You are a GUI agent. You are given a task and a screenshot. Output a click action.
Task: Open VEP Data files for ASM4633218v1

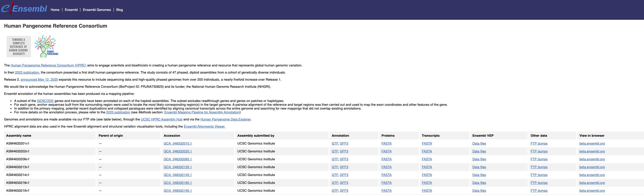tap(479, 183)
